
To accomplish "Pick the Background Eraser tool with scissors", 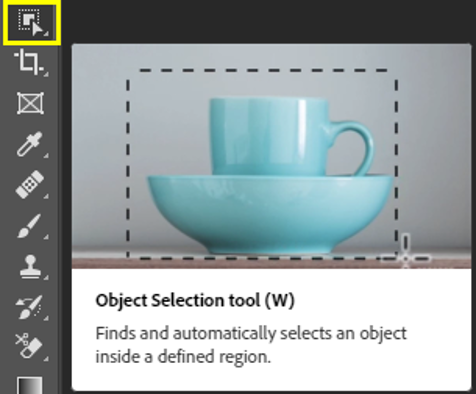I will 29,346.
